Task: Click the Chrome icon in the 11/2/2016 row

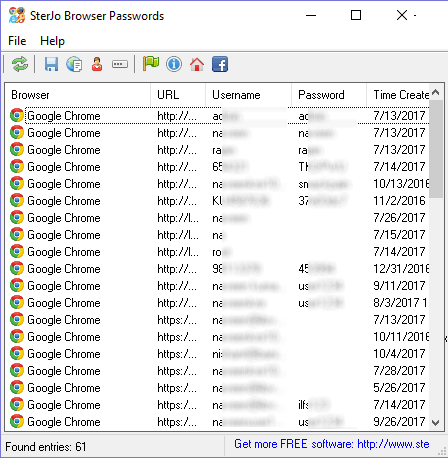Action: [17, 200]
